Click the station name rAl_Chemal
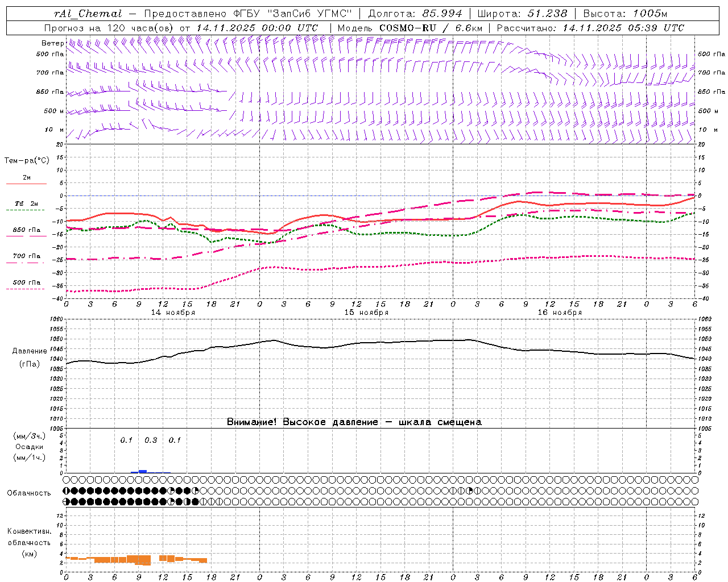The image size is (728, 582). (88, 14)
